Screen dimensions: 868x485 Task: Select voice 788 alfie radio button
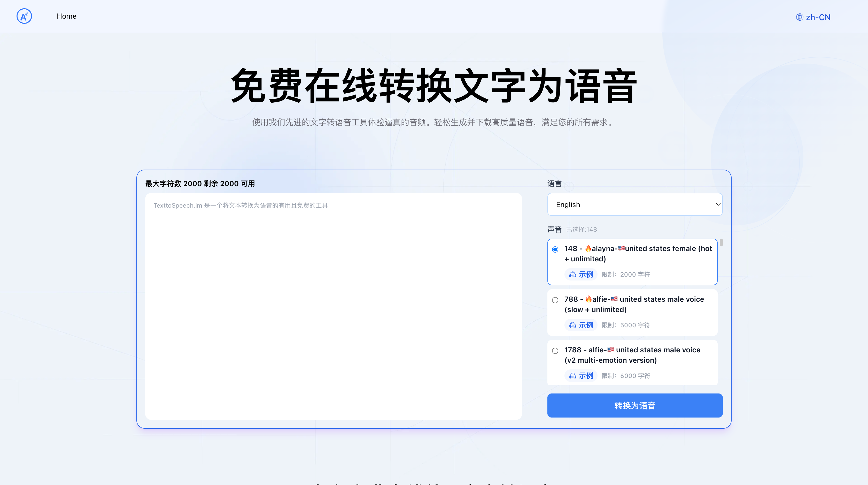(555, 300)
